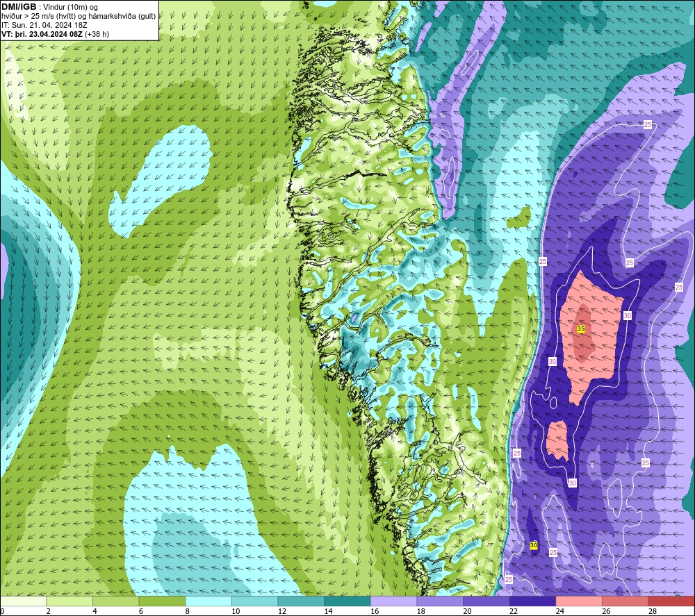
Task: Click the 14–16 m/s dark teal colorbar swatch
Action: pos(347,601)
